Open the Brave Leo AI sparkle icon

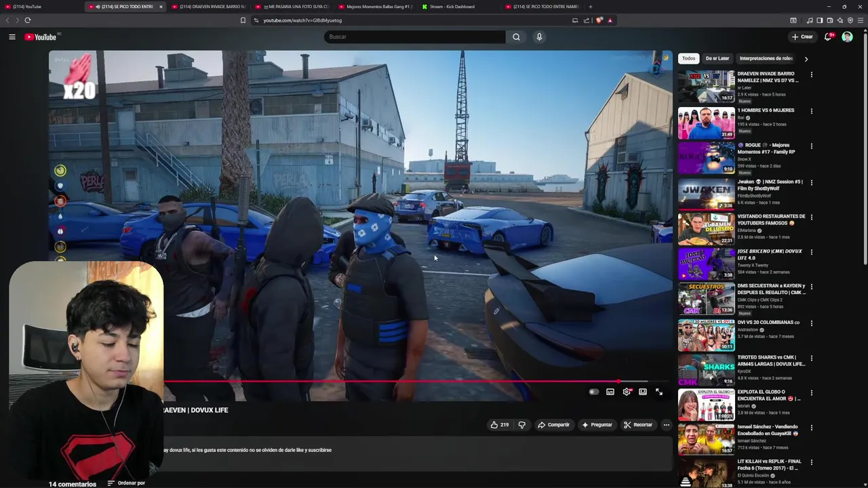point(840,20)
